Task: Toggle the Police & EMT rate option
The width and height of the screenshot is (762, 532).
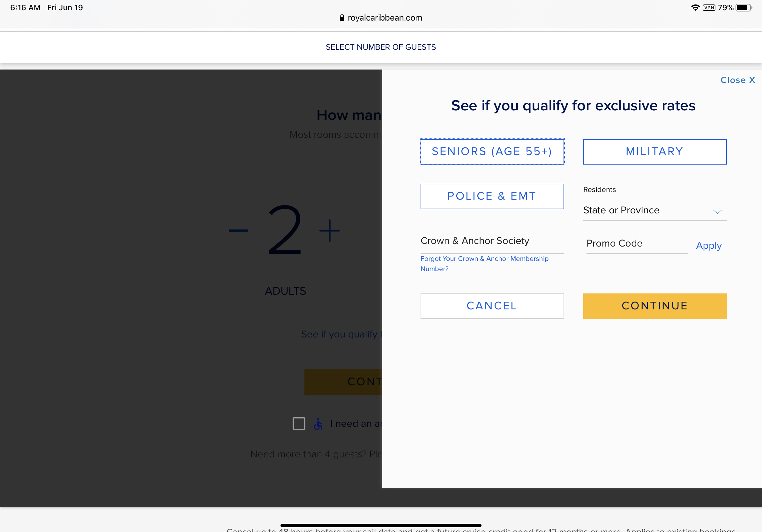Action: click(x=492, y=196)
